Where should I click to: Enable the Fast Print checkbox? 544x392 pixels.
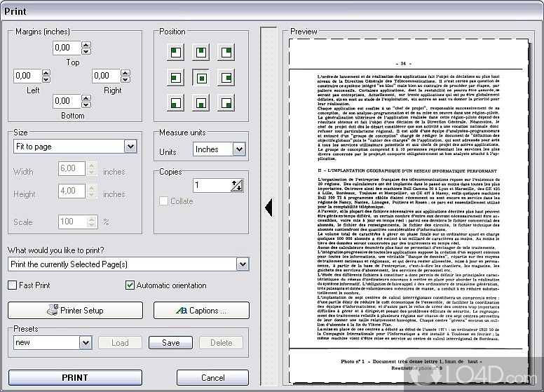tap(12, 285)
